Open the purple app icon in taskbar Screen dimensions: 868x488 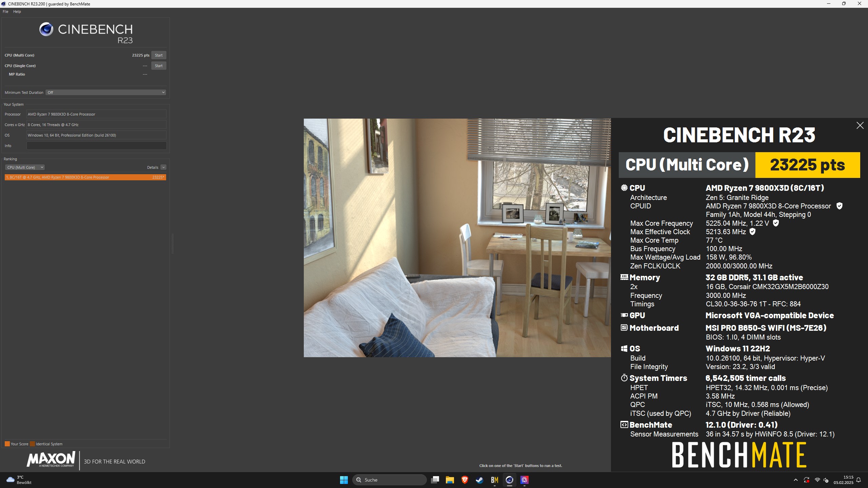click(525, 480)
